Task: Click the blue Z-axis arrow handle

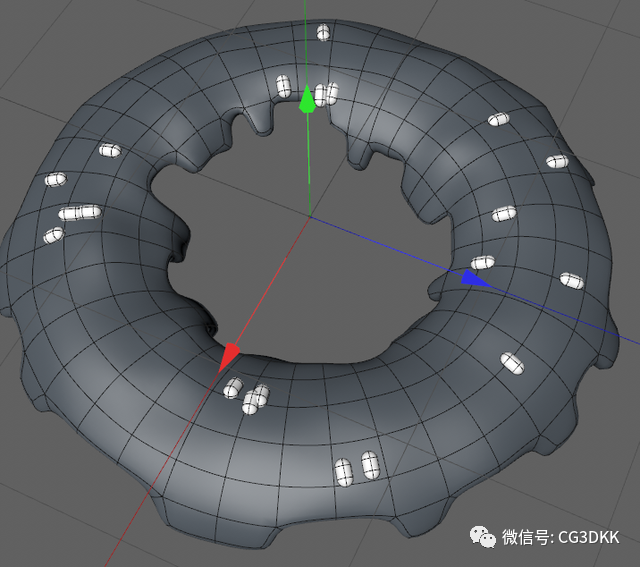Action: [x=475, y=279]
